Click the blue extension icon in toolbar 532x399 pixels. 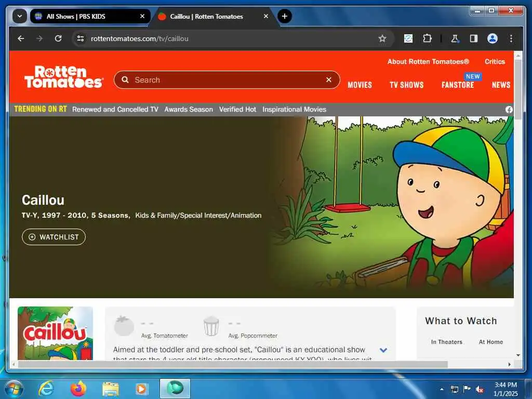coord(408,38)
